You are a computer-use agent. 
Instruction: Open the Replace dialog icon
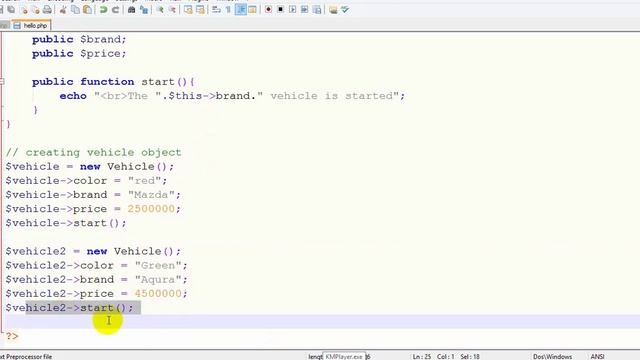tap(144, 9)
